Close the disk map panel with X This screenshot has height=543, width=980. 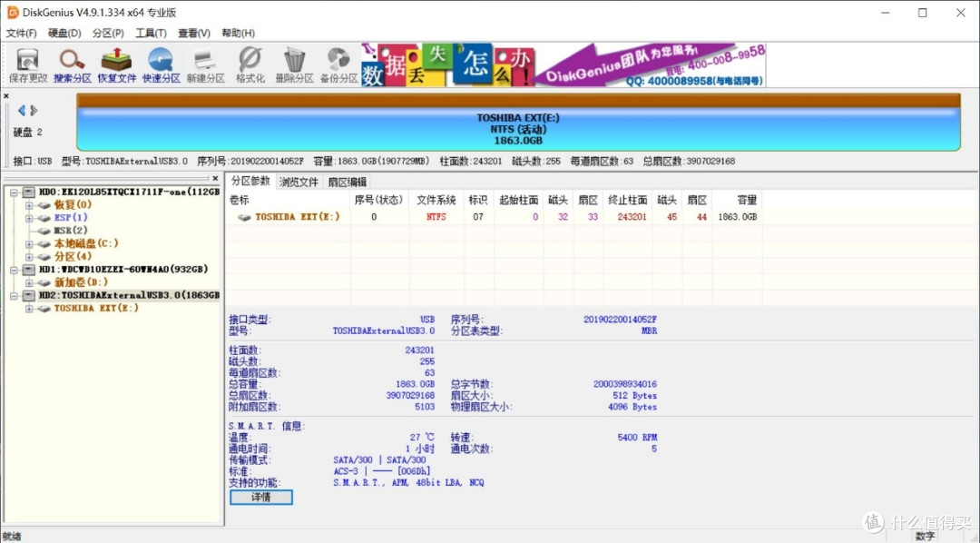[6, 96]
